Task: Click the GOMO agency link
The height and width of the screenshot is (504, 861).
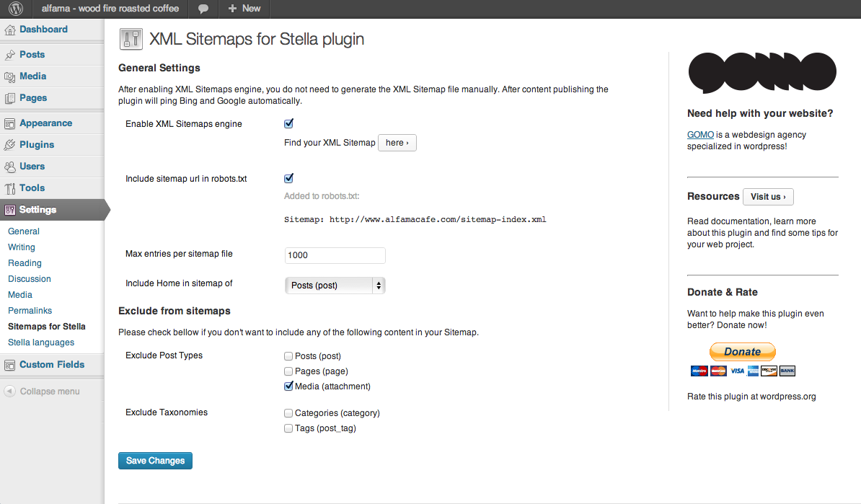Action: coord(700,135)
